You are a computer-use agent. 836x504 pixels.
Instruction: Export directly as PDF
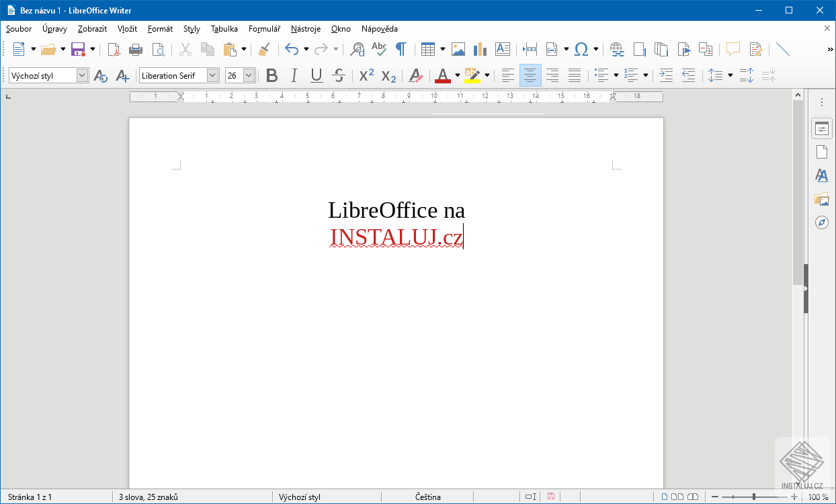(114, 49)
